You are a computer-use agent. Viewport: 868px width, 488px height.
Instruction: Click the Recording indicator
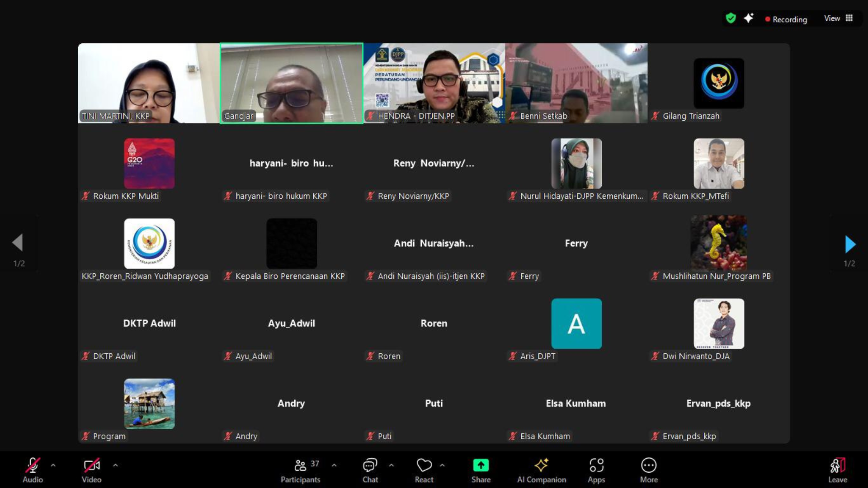(x=786, y=19)
